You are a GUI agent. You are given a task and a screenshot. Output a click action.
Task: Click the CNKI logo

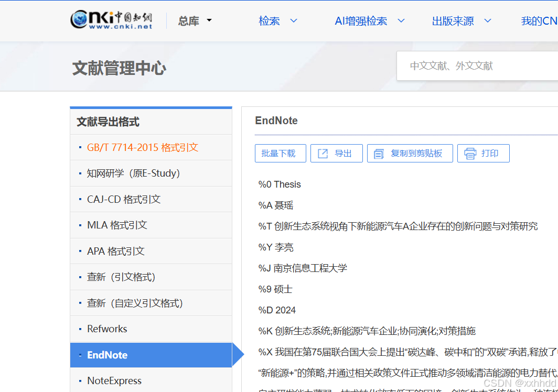click(111, 19)
